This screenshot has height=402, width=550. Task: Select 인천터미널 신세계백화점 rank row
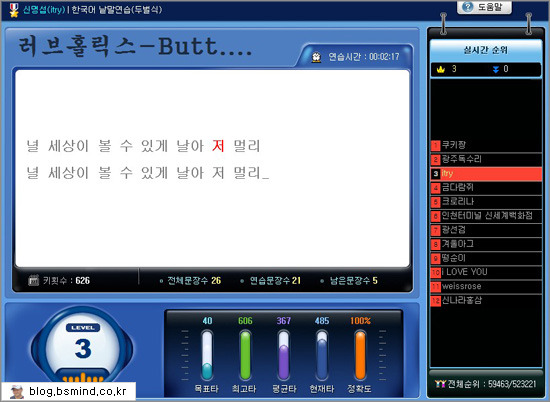pos(486,216)
